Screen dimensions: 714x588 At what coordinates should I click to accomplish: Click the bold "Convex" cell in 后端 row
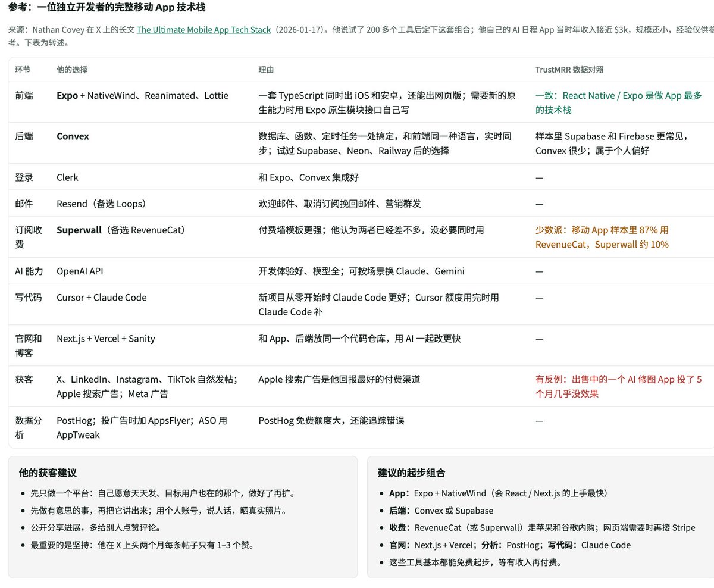pyautogui.click(x=73, y=136)
